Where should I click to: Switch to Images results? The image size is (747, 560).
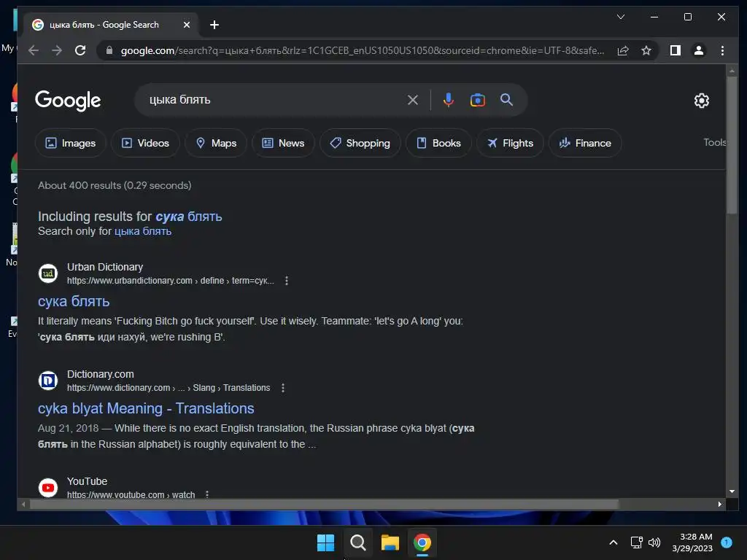(x=71, y=143)
